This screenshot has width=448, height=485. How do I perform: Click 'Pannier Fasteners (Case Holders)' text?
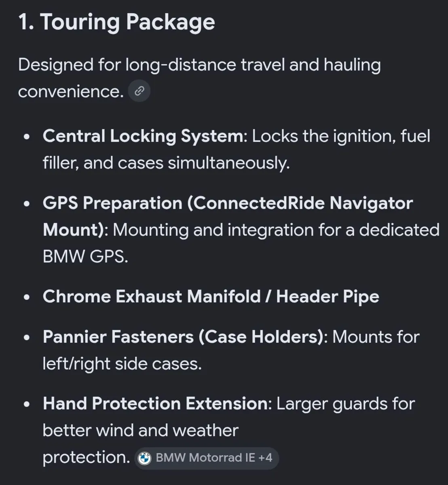pyautogui.click(x=184, y=337)
